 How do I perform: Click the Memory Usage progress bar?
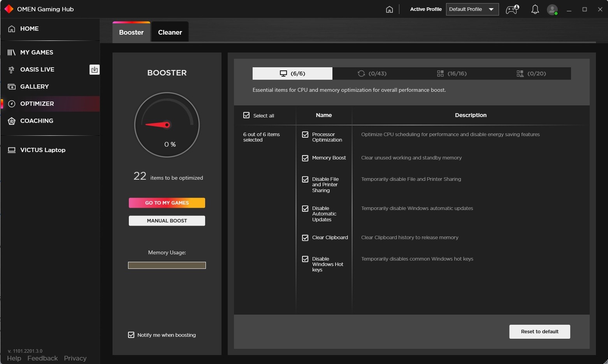[x=167, y=265]
